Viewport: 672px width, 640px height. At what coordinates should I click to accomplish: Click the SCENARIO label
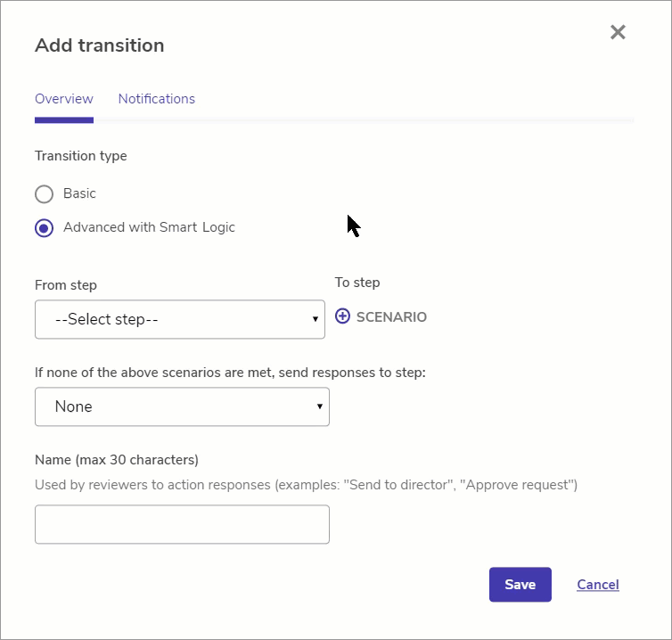[x=391, y=317]
